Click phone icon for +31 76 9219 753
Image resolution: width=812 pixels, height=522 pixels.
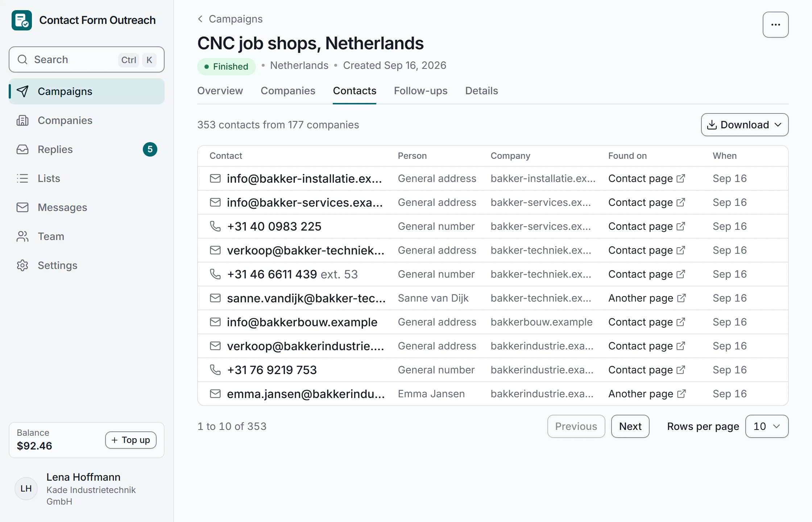point(215,370)
